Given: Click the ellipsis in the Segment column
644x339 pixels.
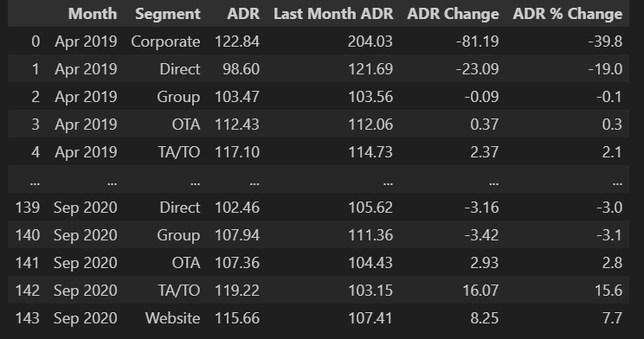Looking at the screenshot, I should 196,183.
